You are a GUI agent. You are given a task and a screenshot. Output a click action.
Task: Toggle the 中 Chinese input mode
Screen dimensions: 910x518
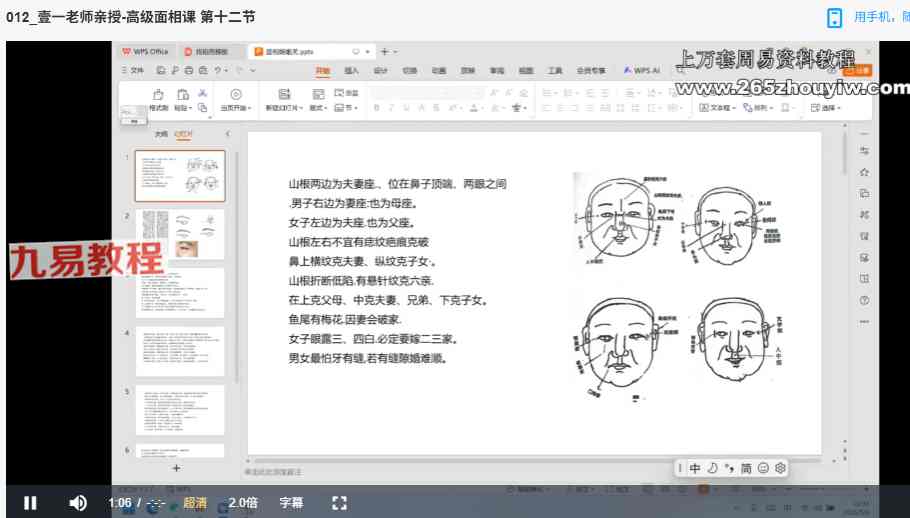tap(695, 468)
